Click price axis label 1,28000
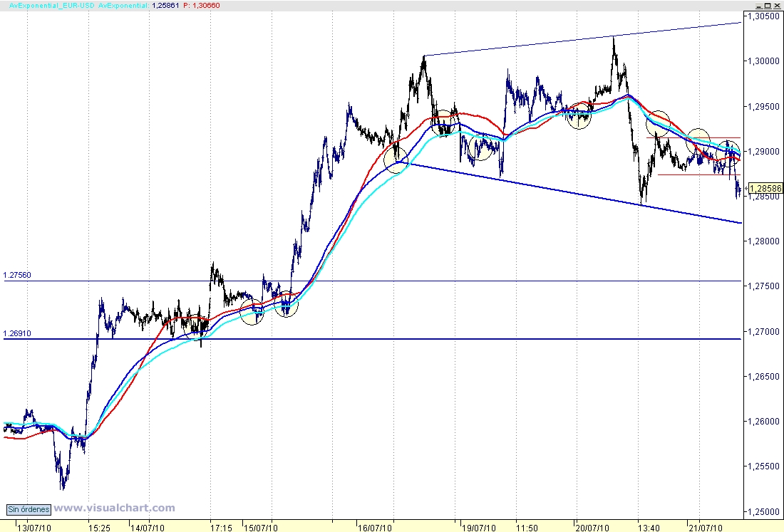The image size is (784, 532). [x=763, y=241]
